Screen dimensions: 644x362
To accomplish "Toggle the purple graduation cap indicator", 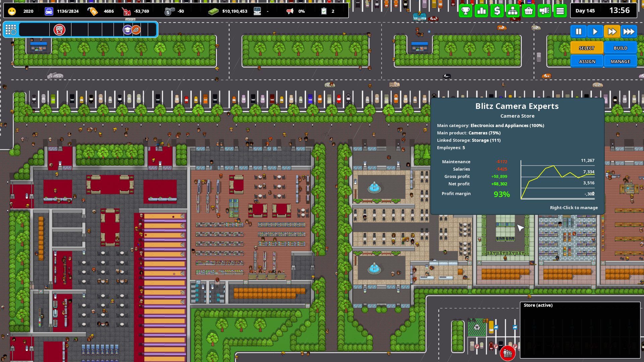I will [127, 30].
